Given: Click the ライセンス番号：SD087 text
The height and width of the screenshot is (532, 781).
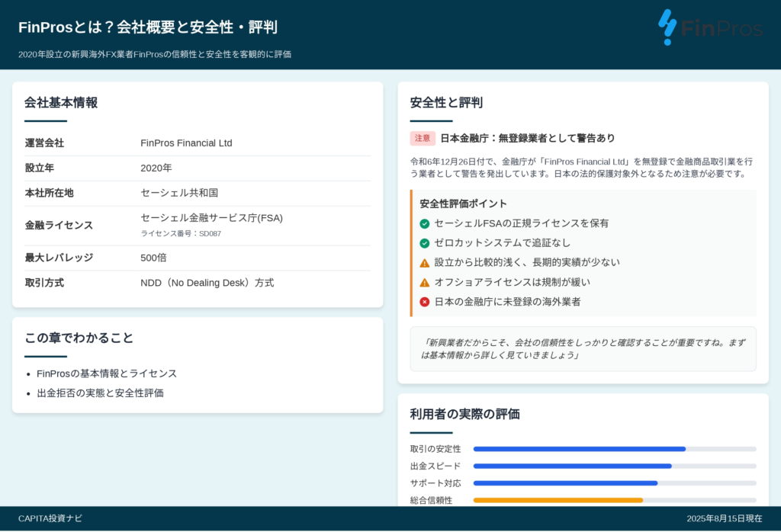Looking at the screenshot, I should click(x=181, y=233).
